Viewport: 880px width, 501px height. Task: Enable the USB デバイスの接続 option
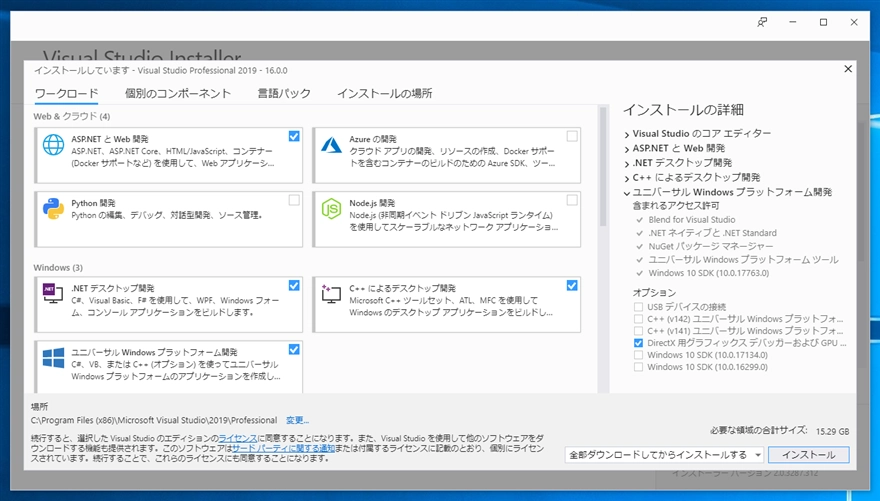[638, 307]
